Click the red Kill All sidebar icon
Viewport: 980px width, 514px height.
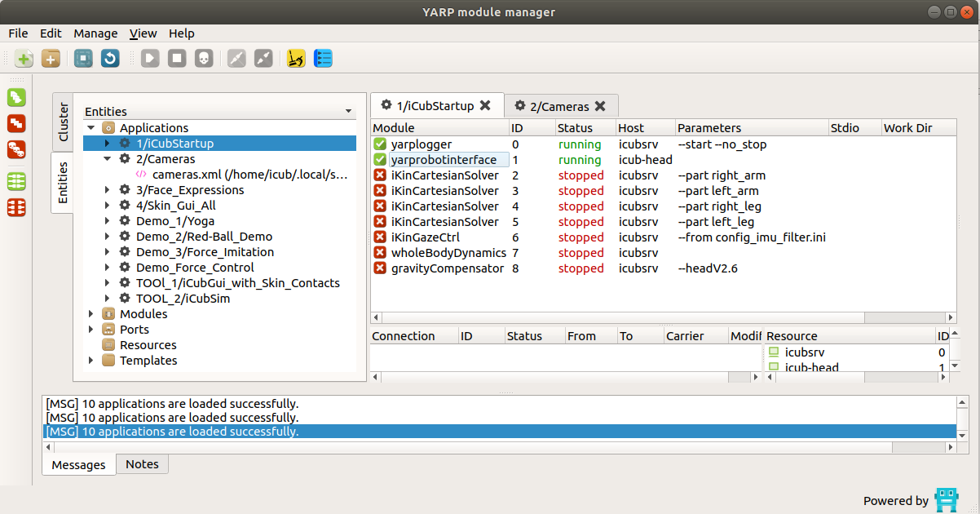point(16,150)
